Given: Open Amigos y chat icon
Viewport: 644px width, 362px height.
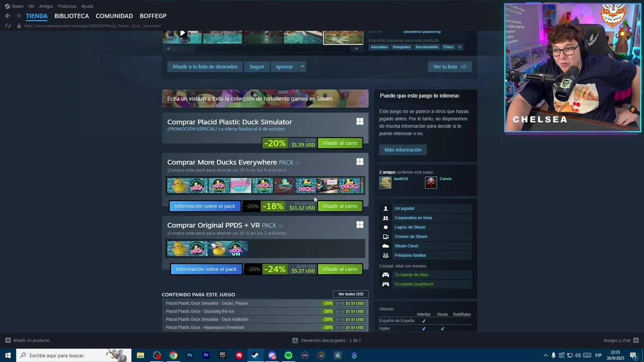Looking at the screenshot, I should tap(636, 340).
